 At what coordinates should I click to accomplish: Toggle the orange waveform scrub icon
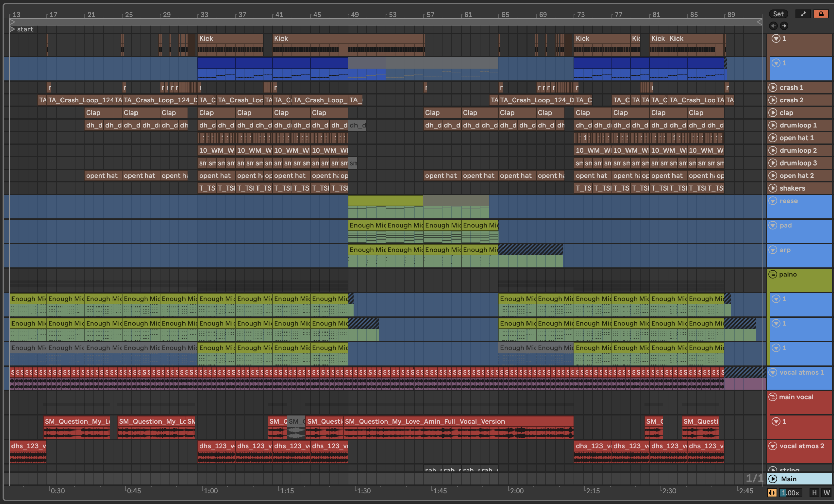[772, 493]
